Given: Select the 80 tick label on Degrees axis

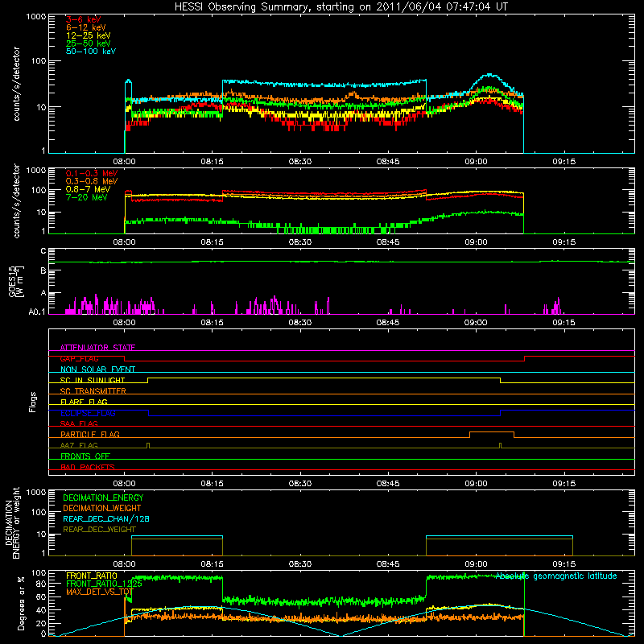Looking at the screenshot, I should [41, 584].
